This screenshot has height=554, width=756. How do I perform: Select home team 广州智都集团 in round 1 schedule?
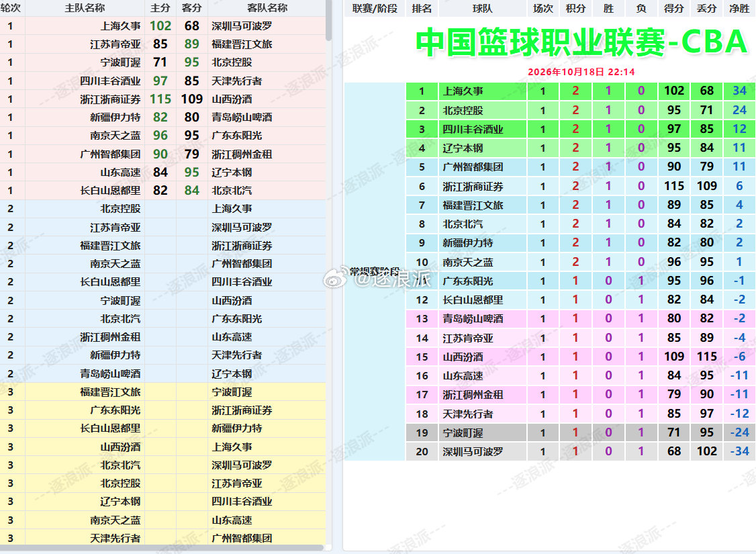tap(110, 154)
